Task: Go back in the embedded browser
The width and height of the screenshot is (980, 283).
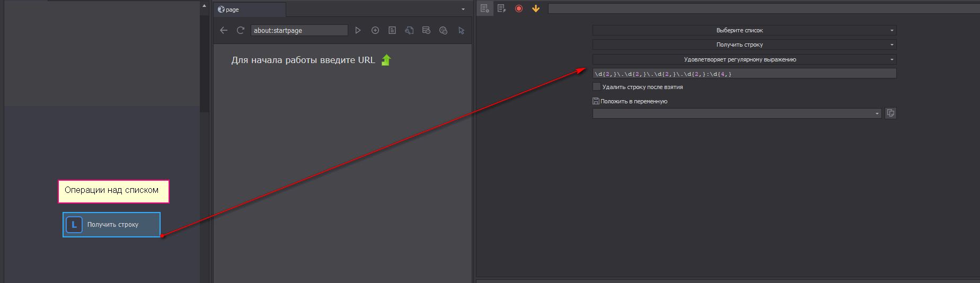Action: pyautogui.click(x=224, y=30)
